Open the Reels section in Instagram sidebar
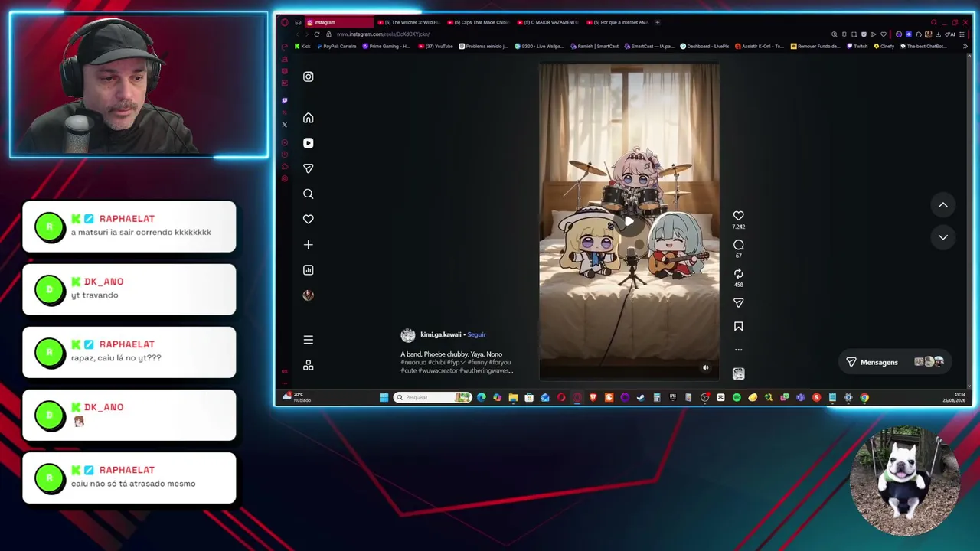This screenshot has width=980, height=551. click(308, 143)
